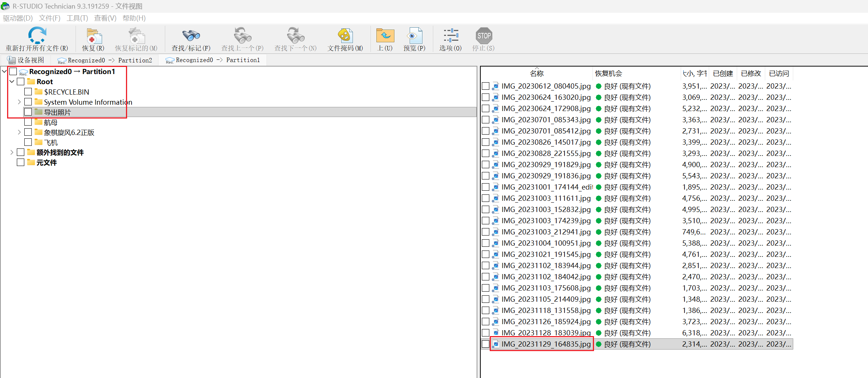Click the 恢复 recover toolbar icon

(x=93, y=36)
